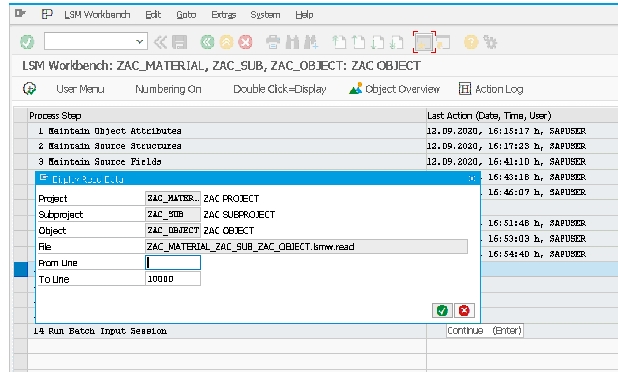The width and height of the screenshot is (618, 372).
Task: Click the File name field in dialog
Action: pyautogui.click(x=307, y=247)
